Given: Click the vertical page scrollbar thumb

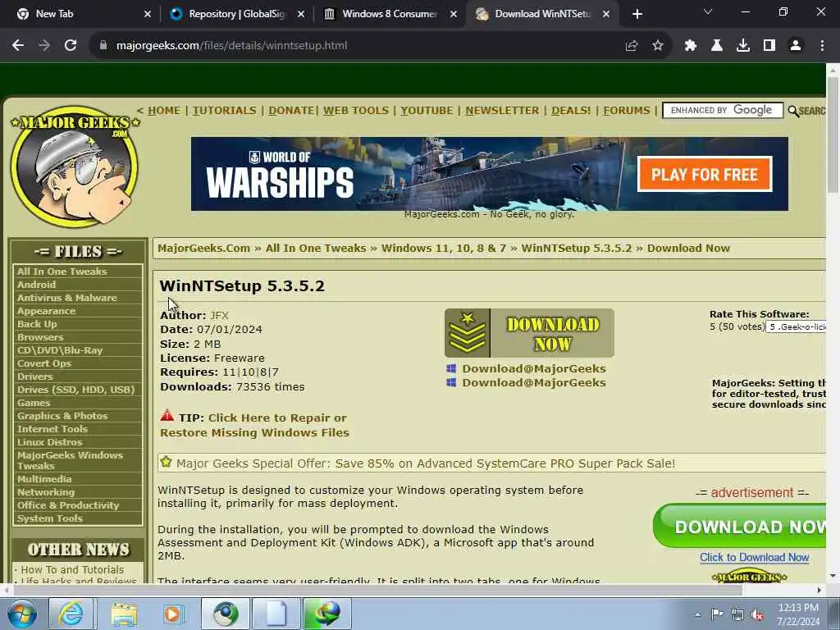Looking at the screenshot, I should [x=833, y=135].
